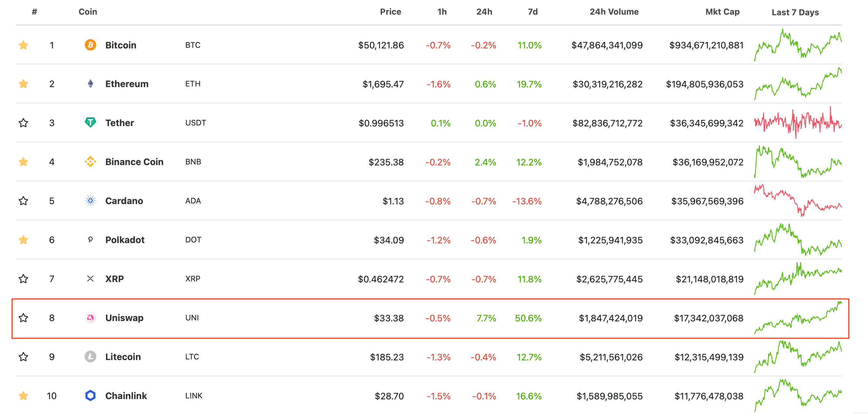Open Litecoin 7-day sparkline chart
This screenshot has width=868, height=414.
(x=798, y=357)
